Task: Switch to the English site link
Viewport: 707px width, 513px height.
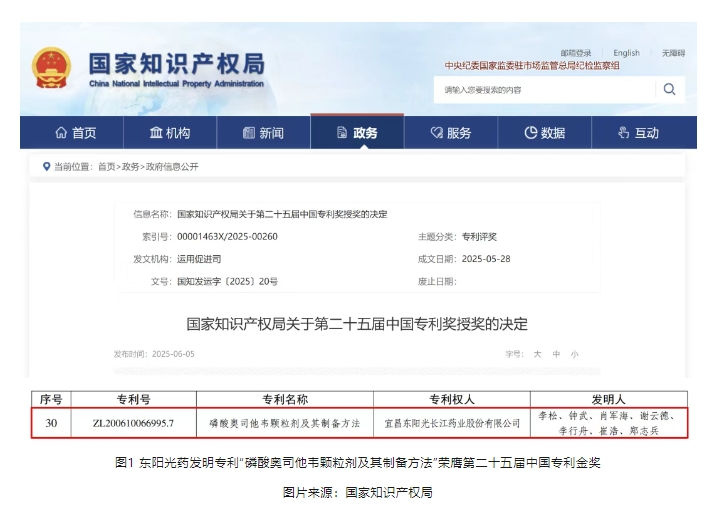Action: [x=626, y=53]
